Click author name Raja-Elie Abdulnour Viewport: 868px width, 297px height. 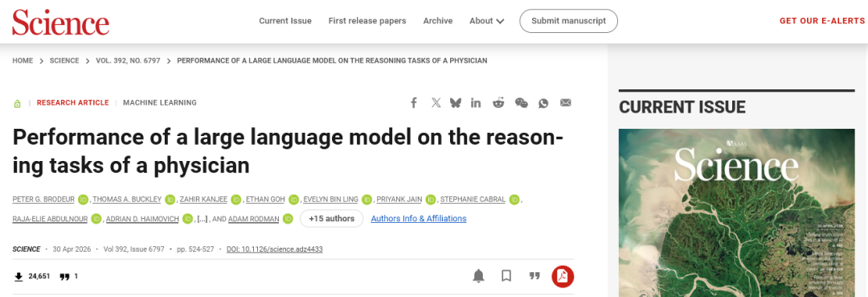point(50,219)
